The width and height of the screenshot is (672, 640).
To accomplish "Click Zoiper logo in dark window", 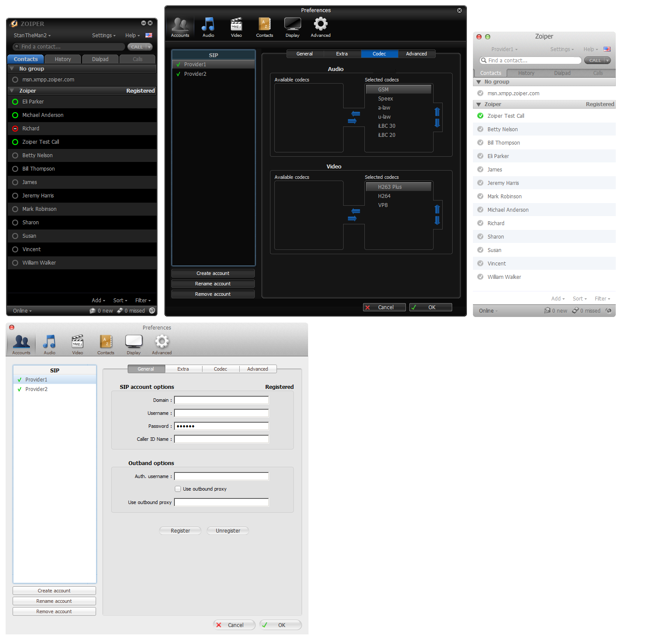I will click(14, 24).
